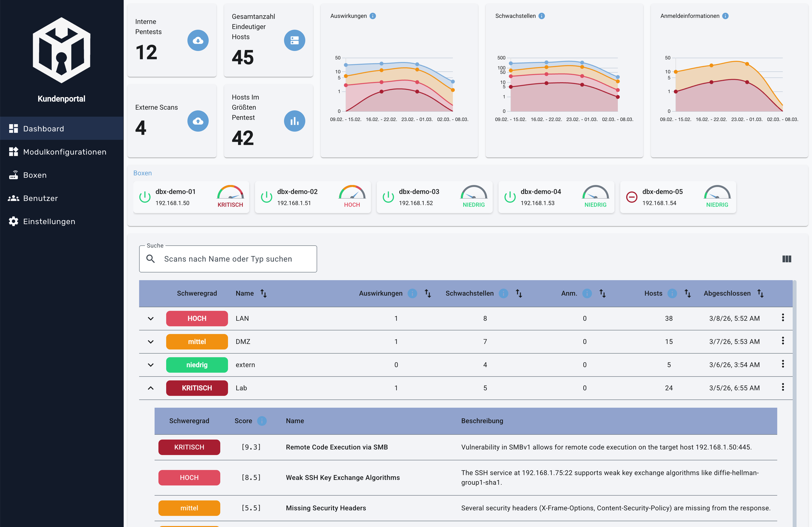Click the cloud download icon for Interne Pentests
This screenshot has width=812, height=527.
(x=198, y=41)
